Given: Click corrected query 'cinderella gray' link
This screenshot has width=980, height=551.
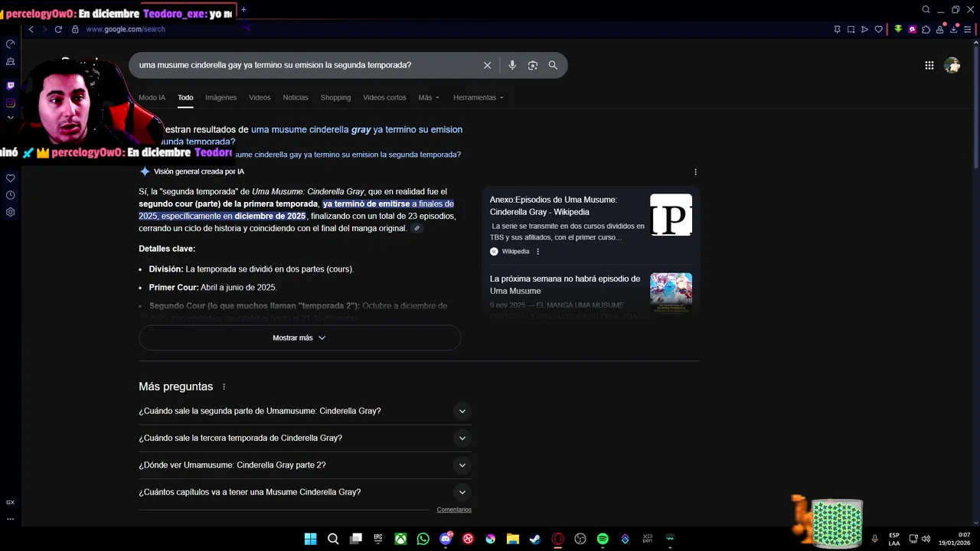Looking at the screenshot, I should 357,129.
